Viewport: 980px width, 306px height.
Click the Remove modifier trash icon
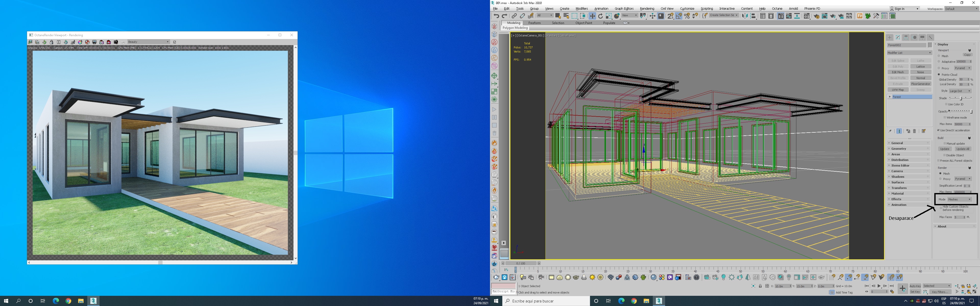click(x=915, y=131)
